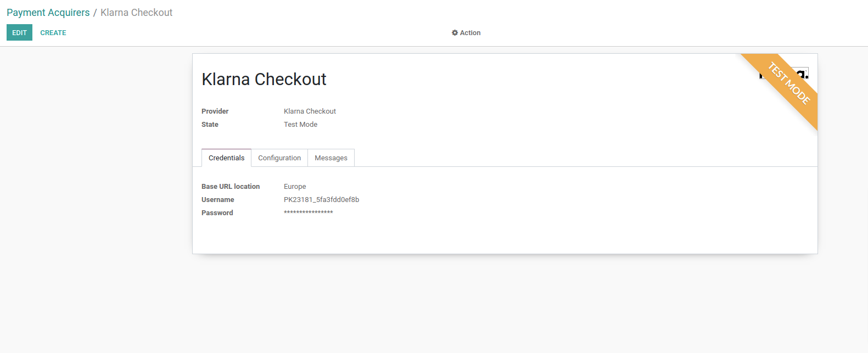The height and width of the screenshot is (353, 868).
Task: Select the Provider value Klarna Checkout
Action: (x=310, y=111)
